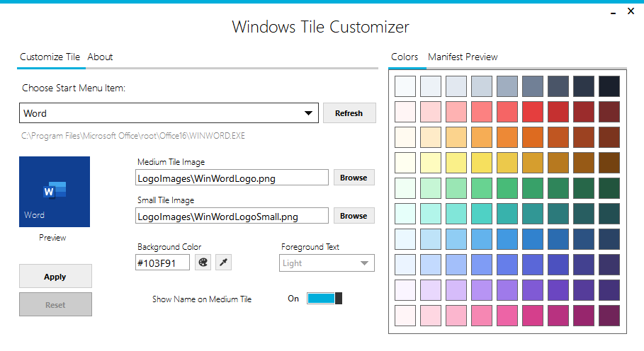The height and width of the screenshot is (351, 644).
Task: Open the color palette picker icon
Action: [x=203, y=263]
